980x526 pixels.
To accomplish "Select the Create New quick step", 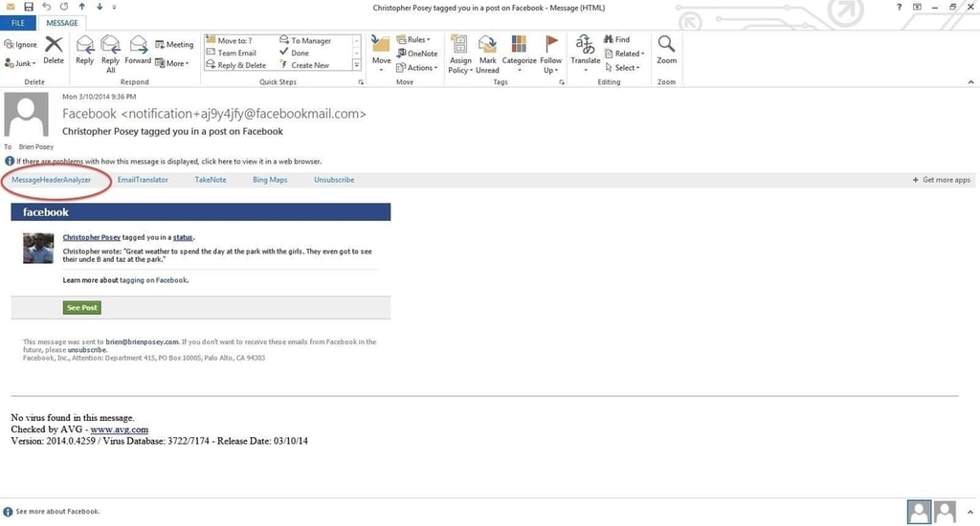I will pos(304,65).
